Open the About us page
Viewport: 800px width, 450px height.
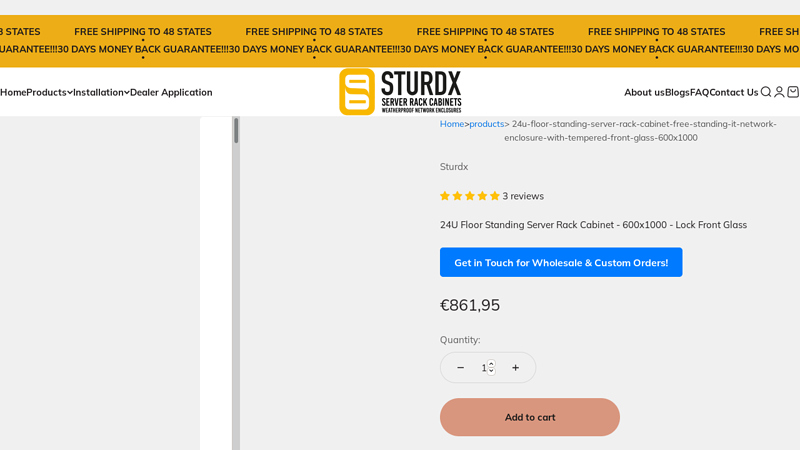(x=644, y=92)
